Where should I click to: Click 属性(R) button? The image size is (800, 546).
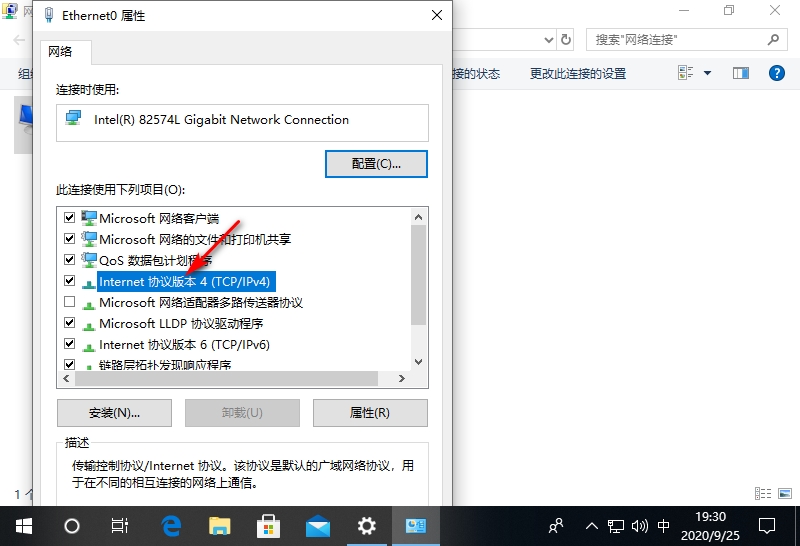pyautogui.click(x=370, y=412)
